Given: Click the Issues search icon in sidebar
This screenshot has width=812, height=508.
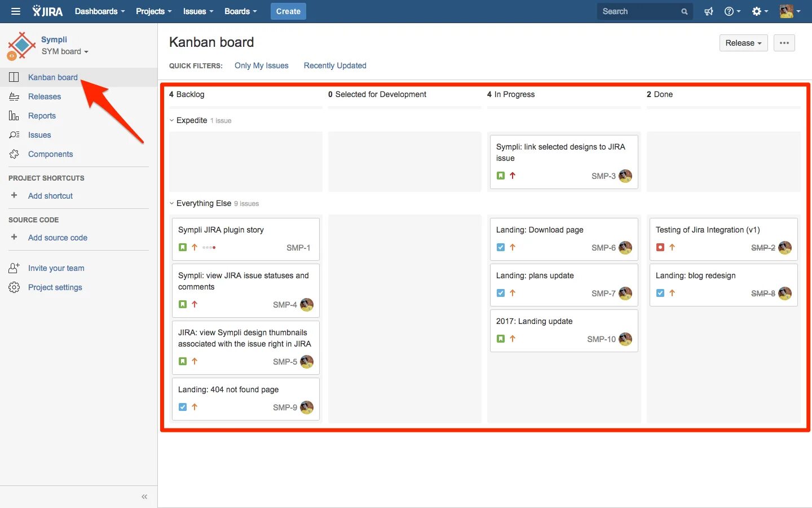Looking at the screenshot, I should pos(14,135).
